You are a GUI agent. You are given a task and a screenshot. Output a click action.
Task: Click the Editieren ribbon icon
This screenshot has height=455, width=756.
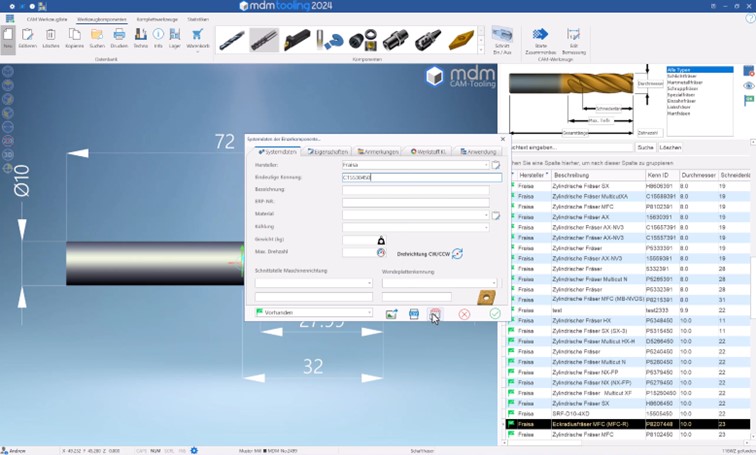pyautogui.click(x=27, y=38)
